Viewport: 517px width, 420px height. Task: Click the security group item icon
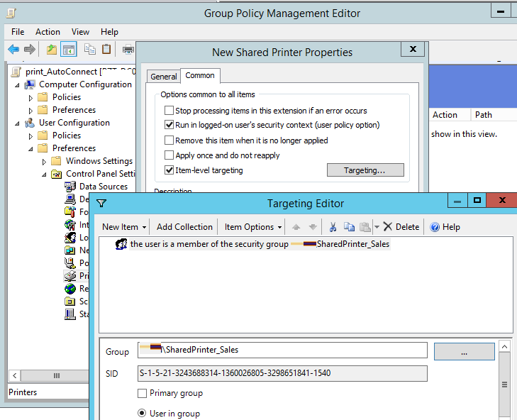[x=121, y=244]
